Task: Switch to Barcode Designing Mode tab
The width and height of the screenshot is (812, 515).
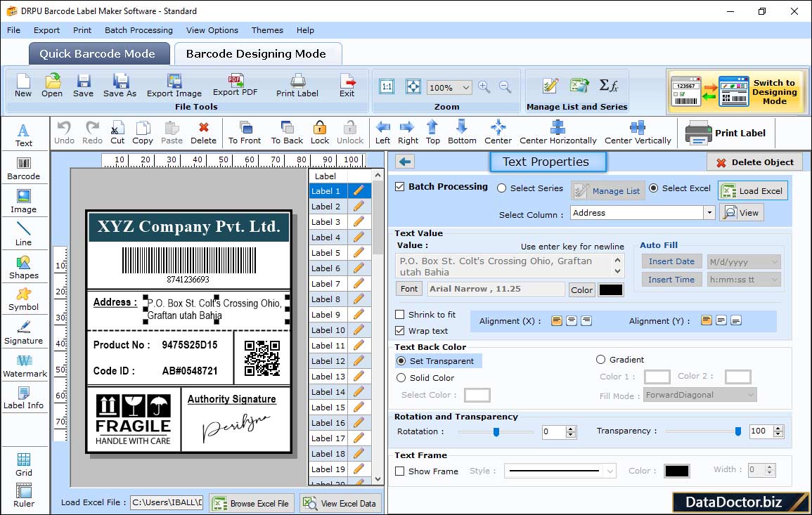Action: pyautogui.click(x=257, y=54)
